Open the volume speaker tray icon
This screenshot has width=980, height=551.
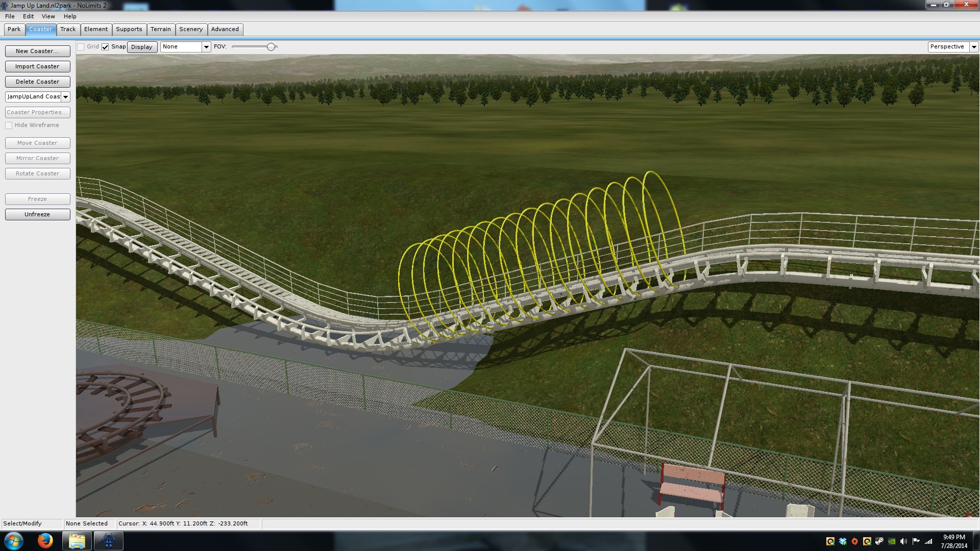point(903,541)
